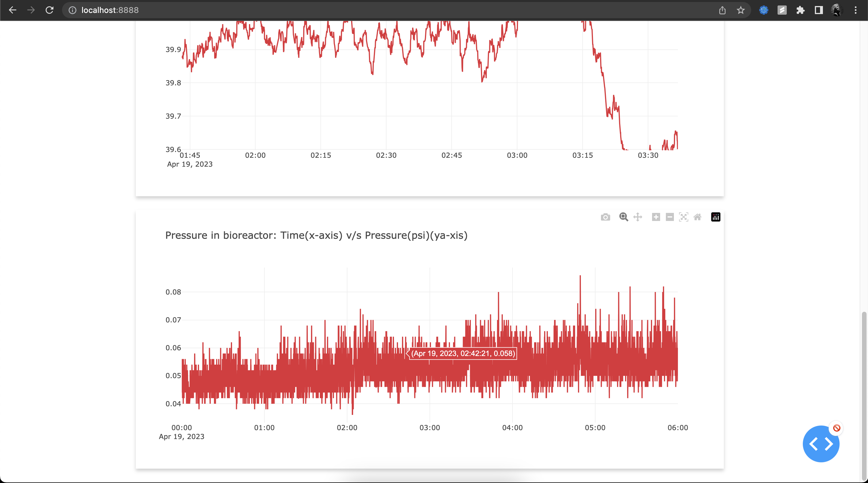This screenshot has width=868, height=483.
Task: Open the Plotly logo link
Action: click(715, 217)
